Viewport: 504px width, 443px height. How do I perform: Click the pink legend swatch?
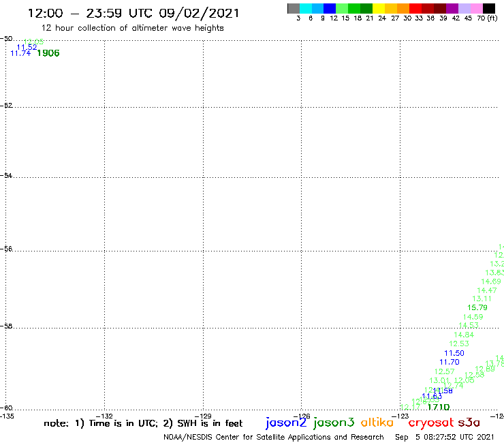tap(476, 8)
